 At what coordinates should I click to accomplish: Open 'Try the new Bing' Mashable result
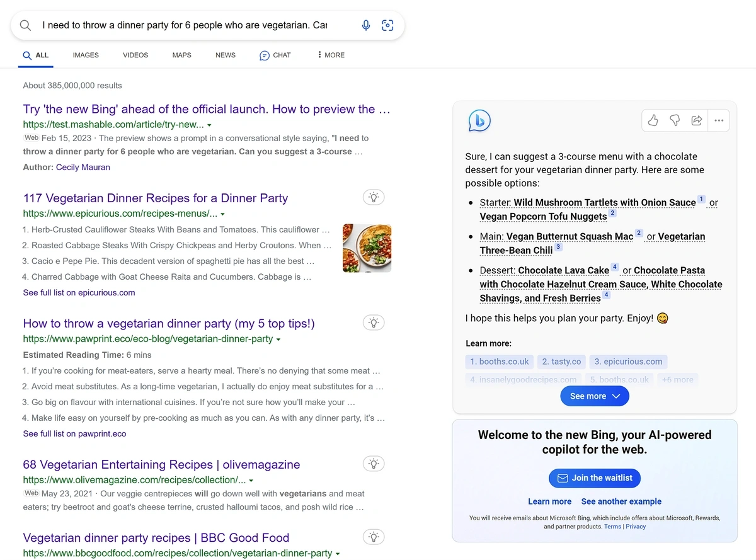tap(207, 109)
